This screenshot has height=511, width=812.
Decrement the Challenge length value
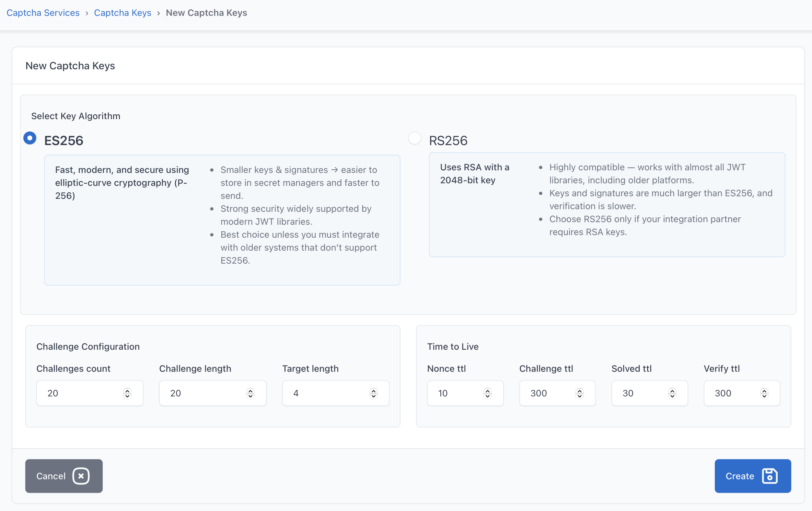point(250,396)
